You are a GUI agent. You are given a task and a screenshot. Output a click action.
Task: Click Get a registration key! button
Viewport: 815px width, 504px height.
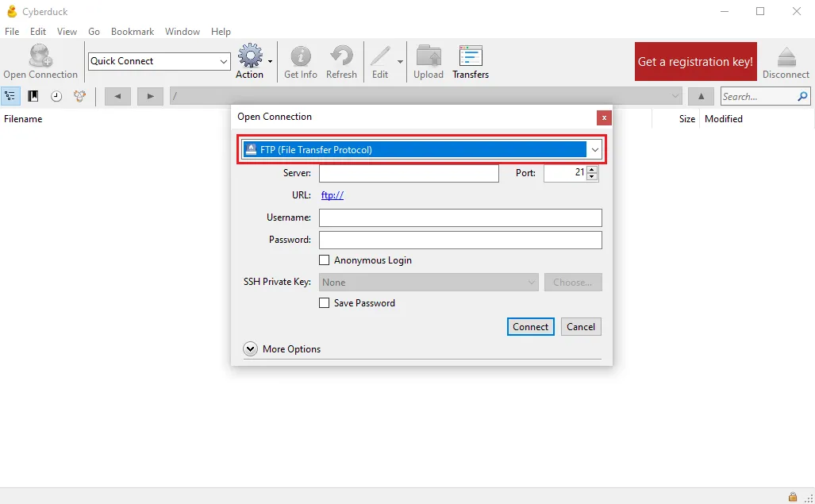695,61
